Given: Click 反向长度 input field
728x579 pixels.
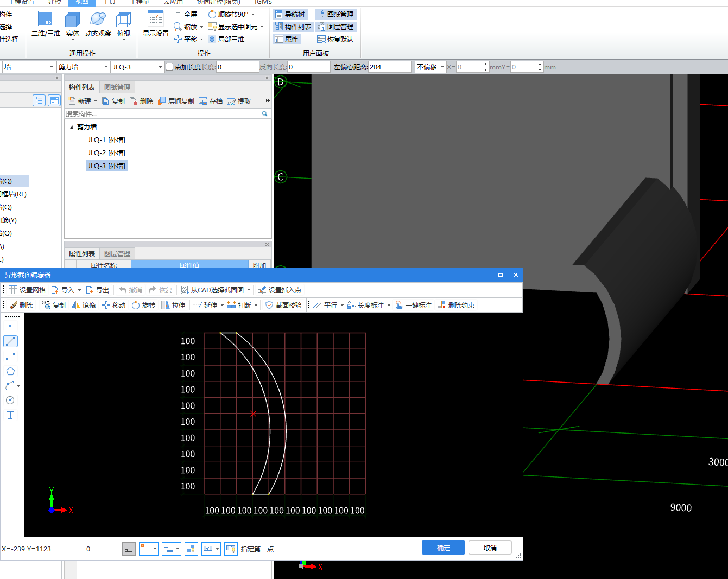Looking at the screenshot, I should (x=308, y=67).
